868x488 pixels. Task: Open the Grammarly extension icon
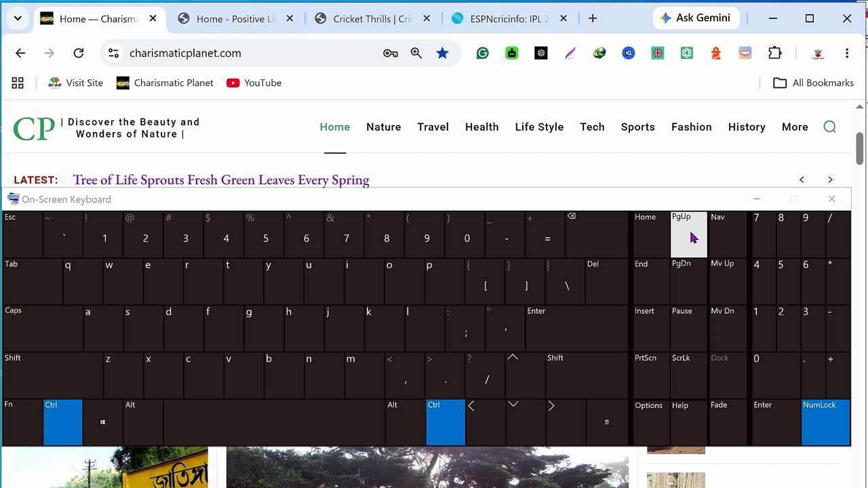(x=483, y=53)
